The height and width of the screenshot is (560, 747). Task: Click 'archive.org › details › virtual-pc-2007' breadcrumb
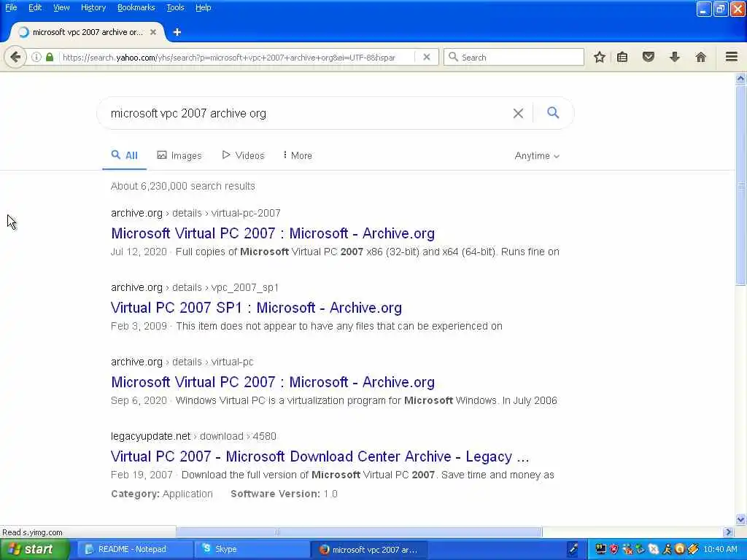(196, 213)
